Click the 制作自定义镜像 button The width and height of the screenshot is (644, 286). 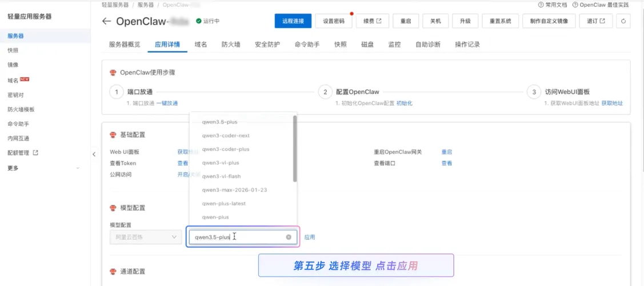pyautogui.click(x=549, y=21)
